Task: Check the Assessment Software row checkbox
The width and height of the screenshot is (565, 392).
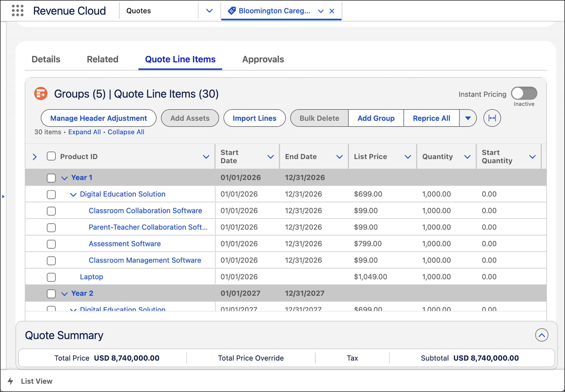Action: point(51,244)
